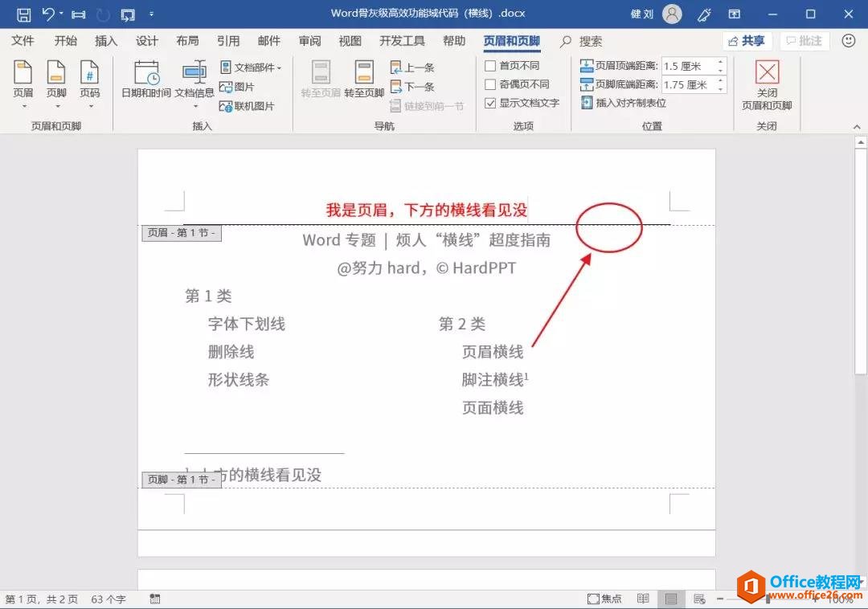Collapse the ribbon with the chevron

pos(857,127)
